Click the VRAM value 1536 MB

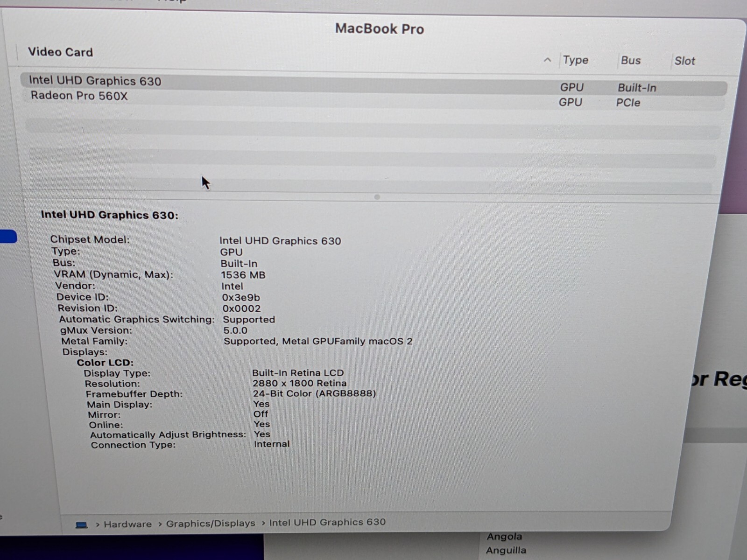[x=243, y=275]
